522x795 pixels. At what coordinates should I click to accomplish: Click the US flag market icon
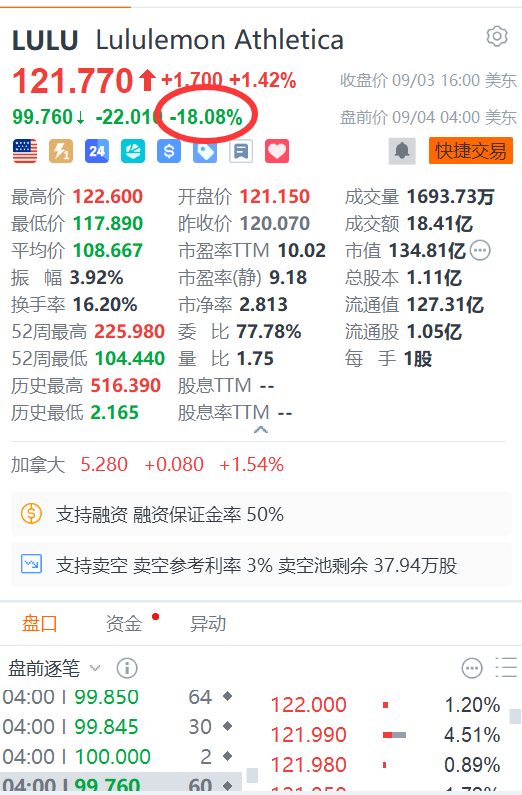pyautogui.click(x=25, y=151)
